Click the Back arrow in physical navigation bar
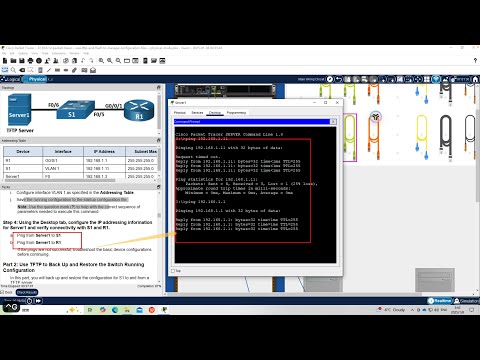Image resolution: width=480 pixels, height=360 pixels. 339,79
